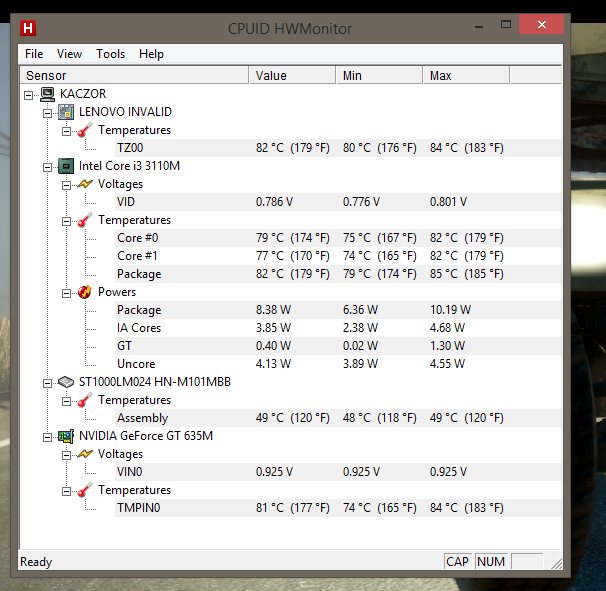Image resolution: width=606 pixels, height=591 pixels.
Task: Collapse the KACZOR root node
Action: click(28, 95)
